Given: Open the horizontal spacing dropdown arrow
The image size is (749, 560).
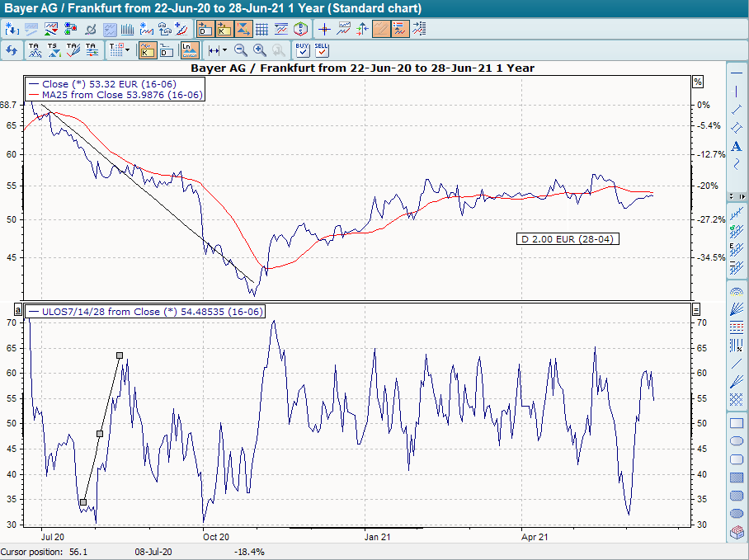Looking at the screenshot, I should tap(225, 50).
